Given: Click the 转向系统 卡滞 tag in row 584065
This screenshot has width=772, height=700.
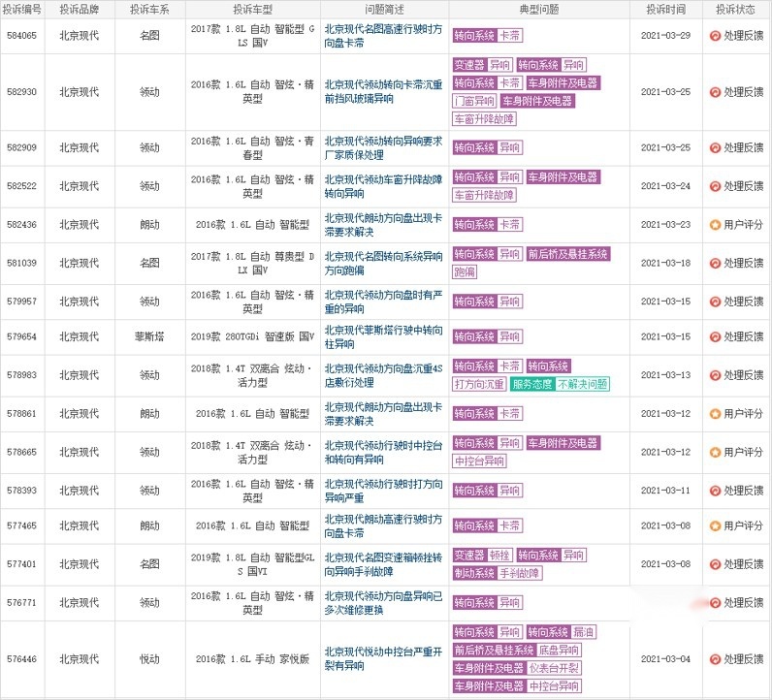Looking at the screenshot, I should click(488, 36).
